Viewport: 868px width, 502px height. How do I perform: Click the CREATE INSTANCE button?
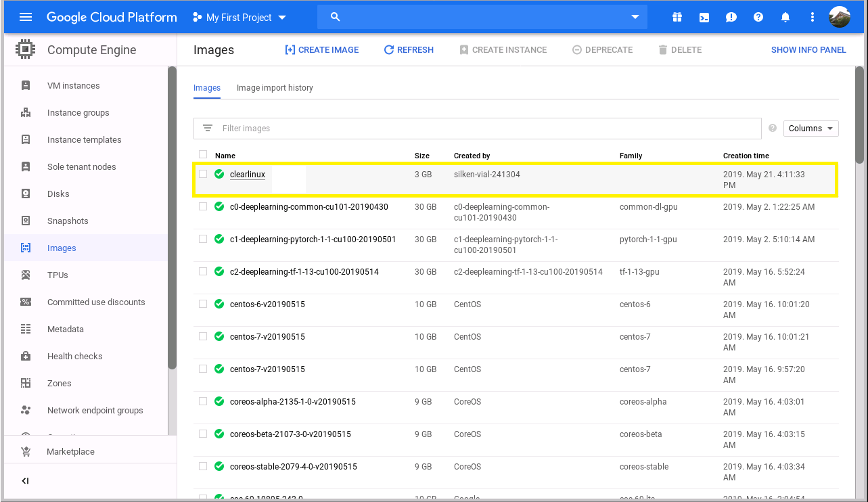(503, 50)
